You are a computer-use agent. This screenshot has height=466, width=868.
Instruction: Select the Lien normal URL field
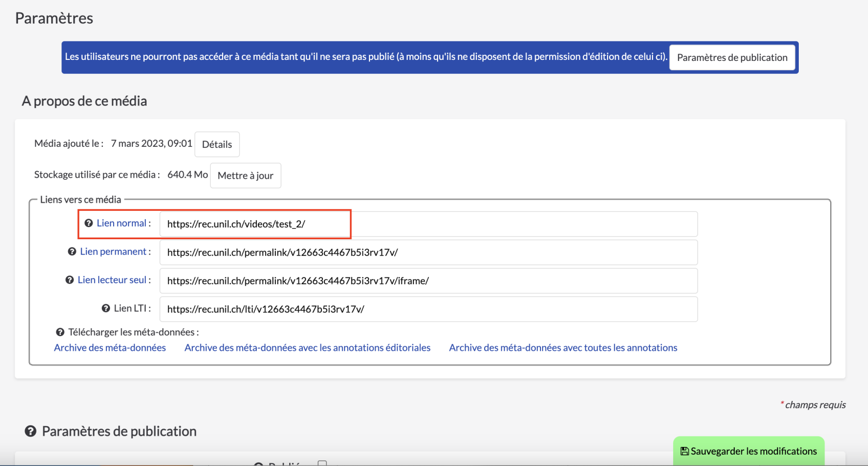tap(428, 224)
